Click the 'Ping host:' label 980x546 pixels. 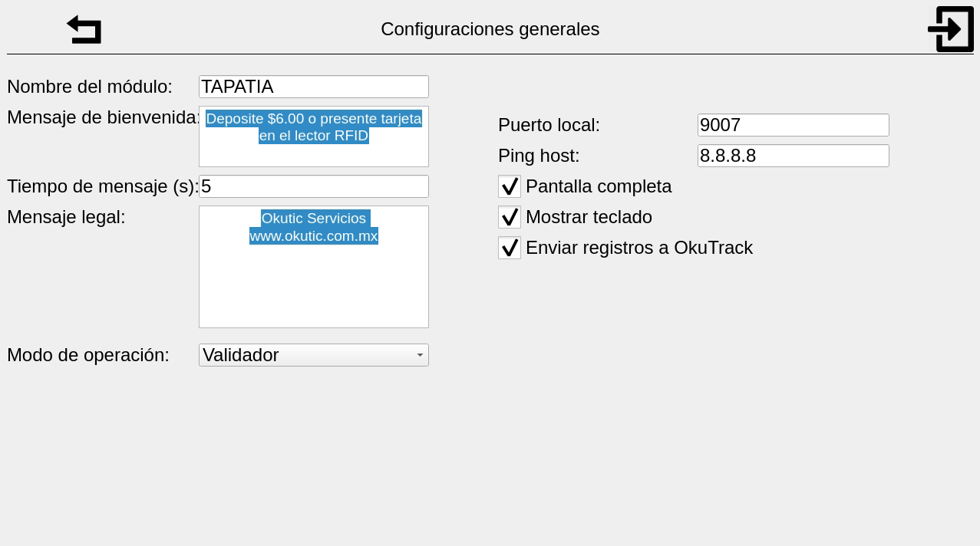(539, 156)
